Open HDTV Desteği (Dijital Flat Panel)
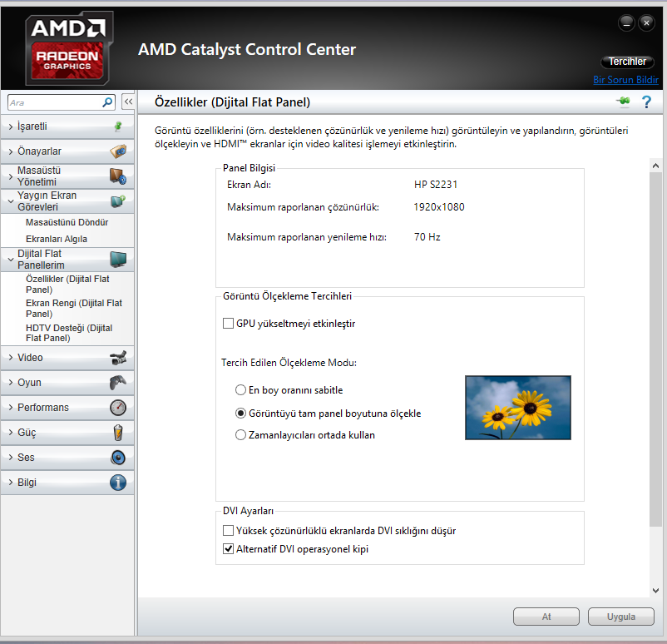 69,333
